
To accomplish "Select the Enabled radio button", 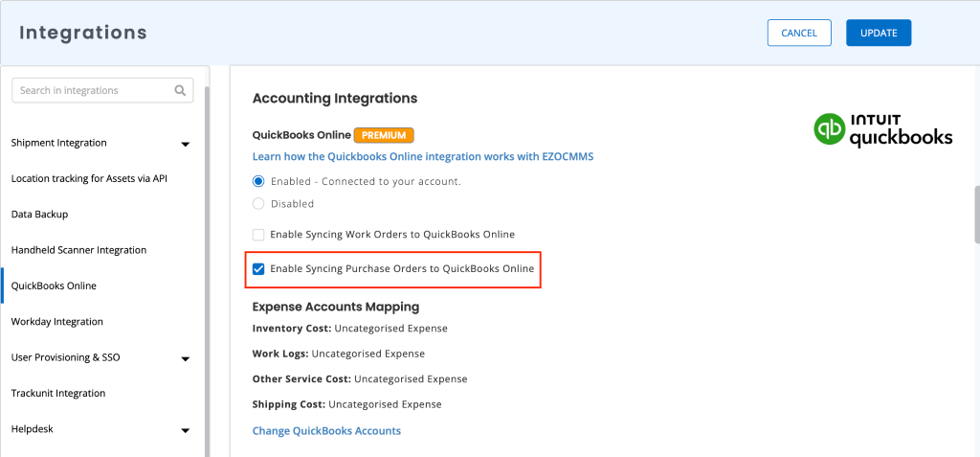I will tap(258, 181).
